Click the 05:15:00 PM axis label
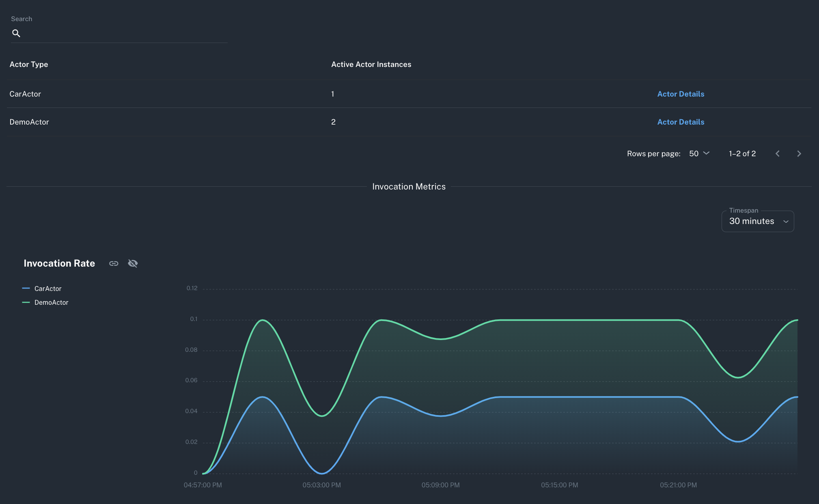Image resolution: width=819 pixels, height=504 pixels. click(x=559, y=485)
